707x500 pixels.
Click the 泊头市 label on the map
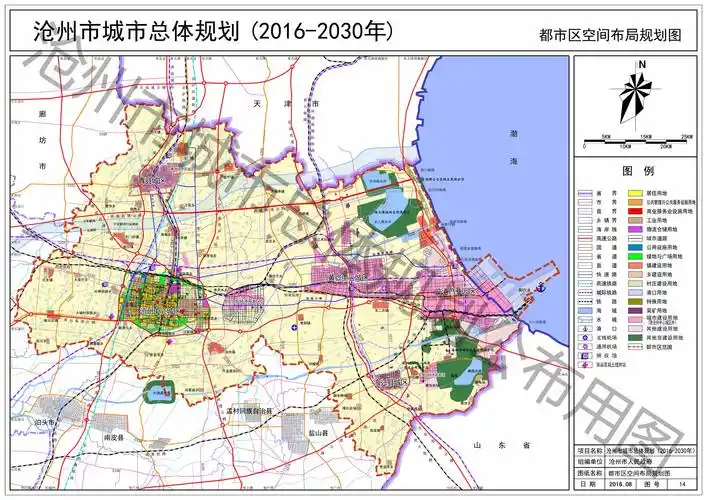click(44, 422)
